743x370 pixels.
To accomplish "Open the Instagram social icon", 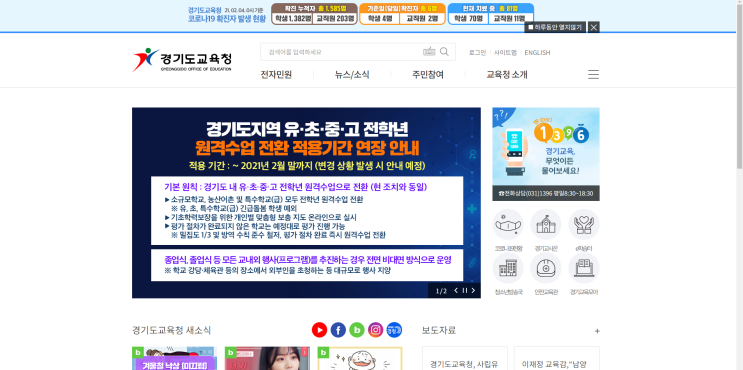I will (375, 330).
